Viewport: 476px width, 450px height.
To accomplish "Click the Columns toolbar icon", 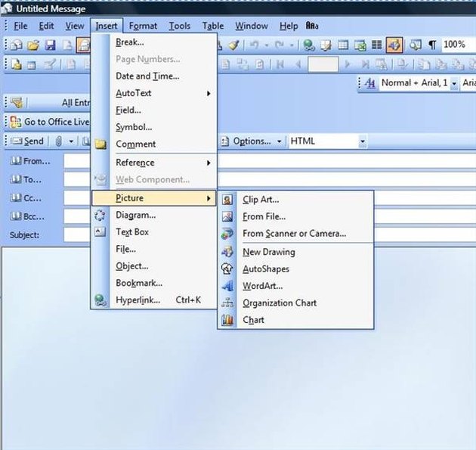I will 377,45.
